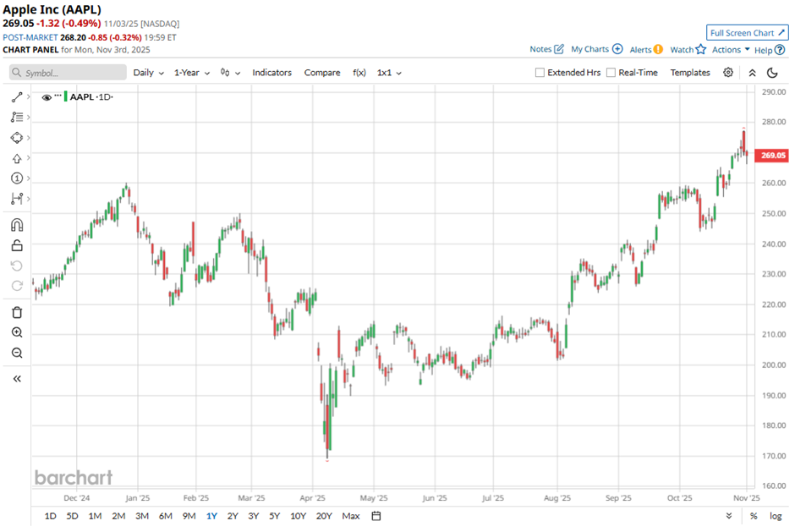Toggle the lock drawings icon
795x532 pixels.
click(x=17, y=245)
